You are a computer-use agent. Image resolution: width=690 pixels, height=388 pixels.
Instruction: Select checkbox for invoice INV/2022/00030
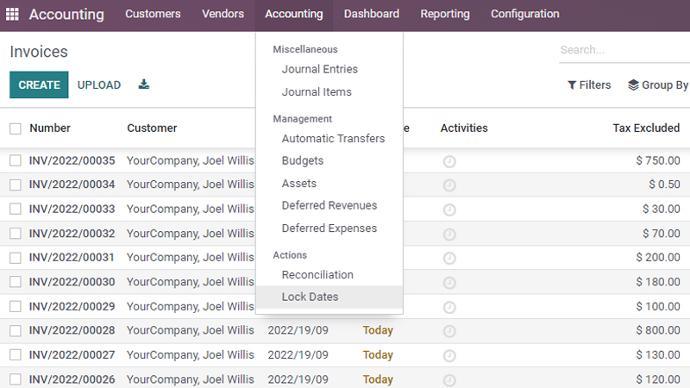coord(15,282)
